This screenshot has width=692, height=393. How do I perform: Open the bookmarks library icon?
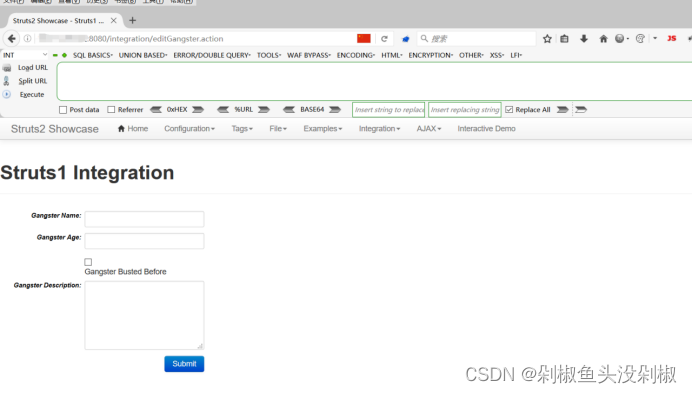[x=564, y=39]
